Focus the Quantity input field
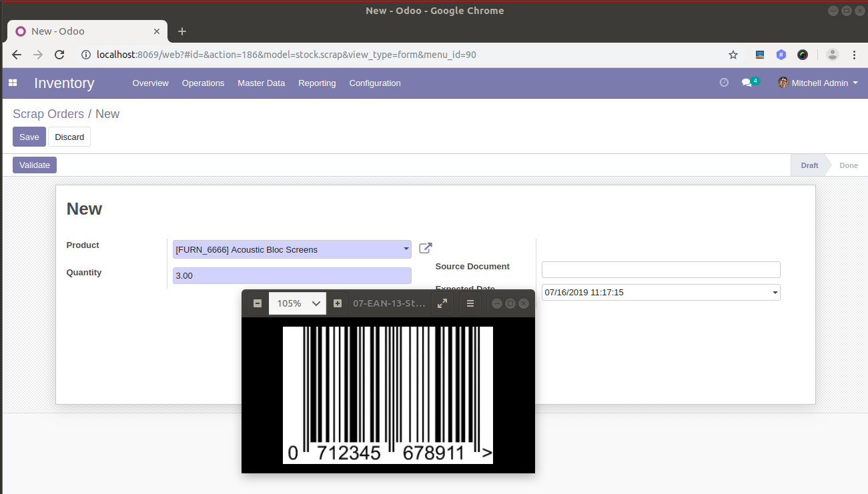The width and height of the screenshot is (868, 494). coord(292,275)
